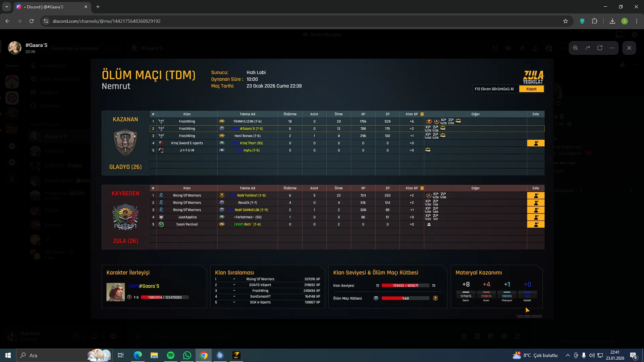Click F12 Ekran Görüntüsü Al button
Screen dimensions: 644x362
(494, 89)
